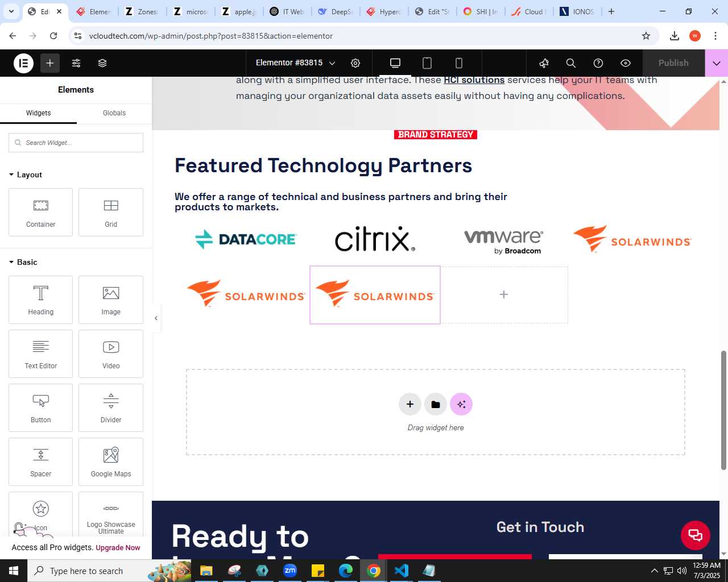This screenshot has width=728, height=582.
Task: Select the Divider widget
Action: [x=111, y=408]
